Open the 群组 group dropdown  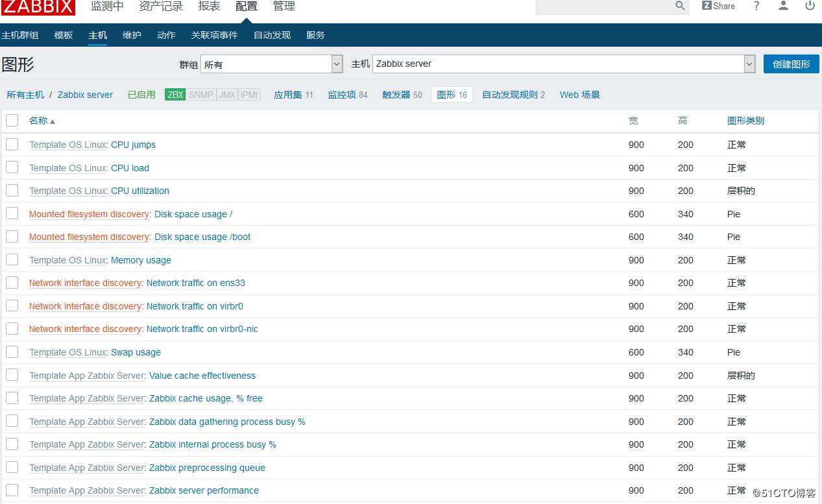272,64
